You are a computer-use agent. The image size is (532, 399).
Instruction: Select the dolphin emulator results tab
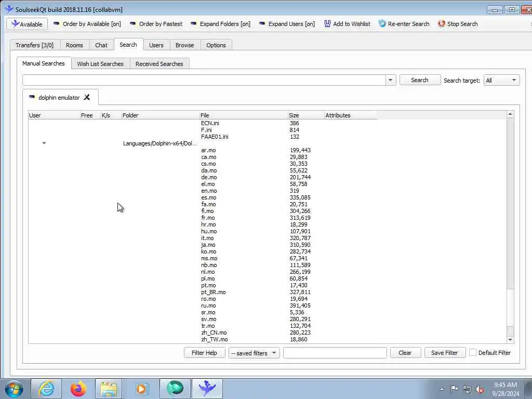(x=59, y=98)
